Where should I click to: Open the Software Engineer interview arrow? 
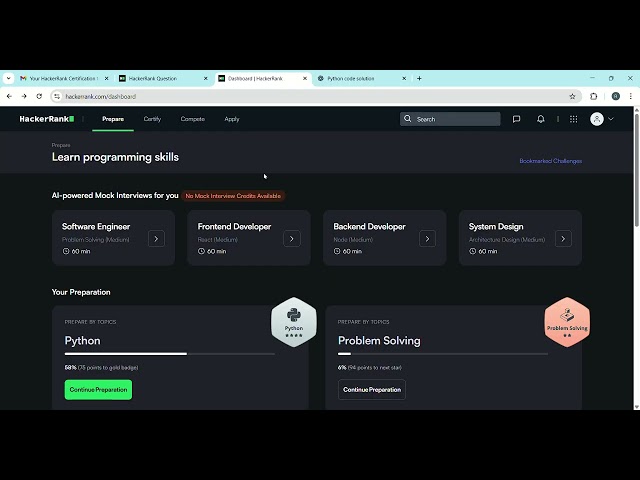coord(156,238)
